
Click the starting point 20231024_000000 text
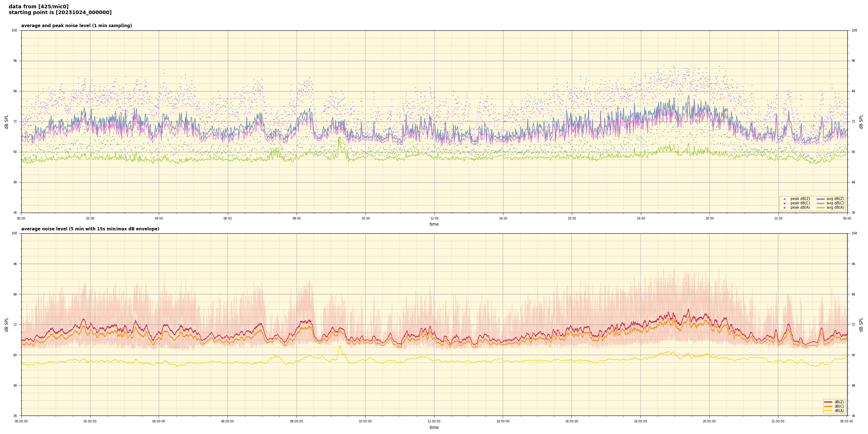60,13
